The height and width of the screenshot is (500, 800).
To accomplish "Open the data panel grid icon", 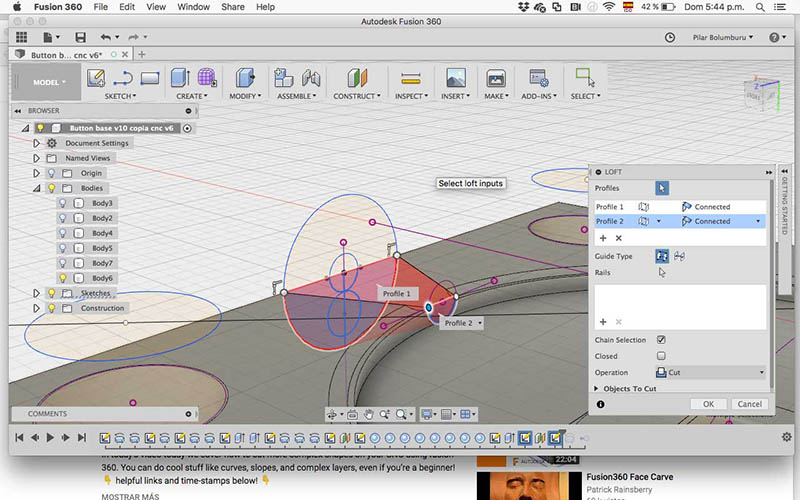I will coord(21,37).
